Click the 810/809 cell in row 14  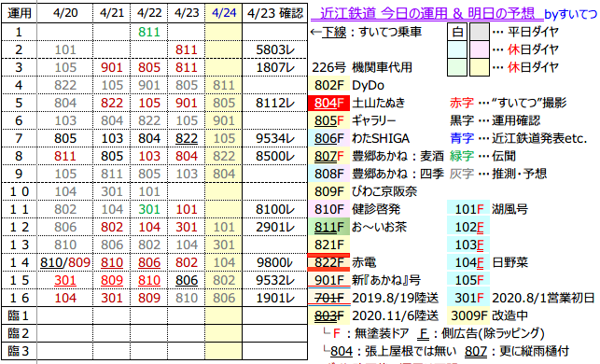[x=65, y=262]
